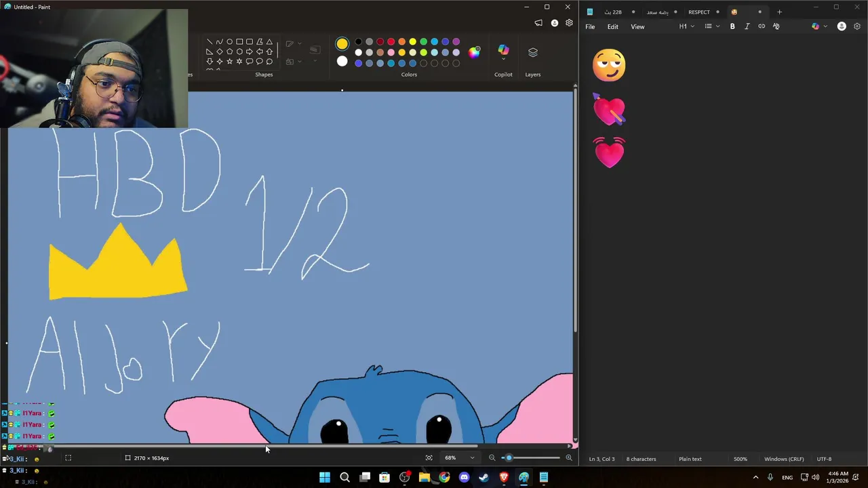Switch to the RESPECT tab in Notepad
The image size is (868, 488).
click(x=699, y=12)
